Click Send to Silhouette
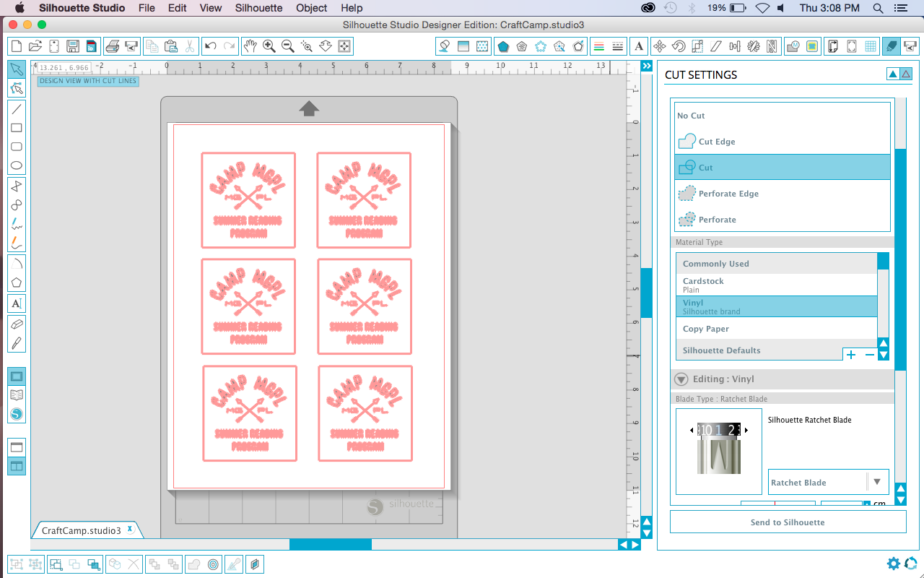Viewport: 924px width, 578px height. pos(788,522)
